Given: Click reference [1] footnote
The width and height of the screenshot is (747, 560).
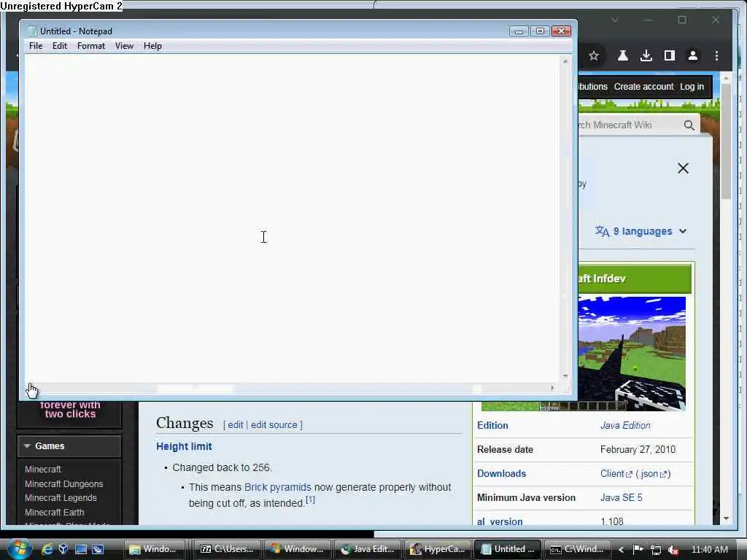Looking at the screenshot, I should click(310, 499).
